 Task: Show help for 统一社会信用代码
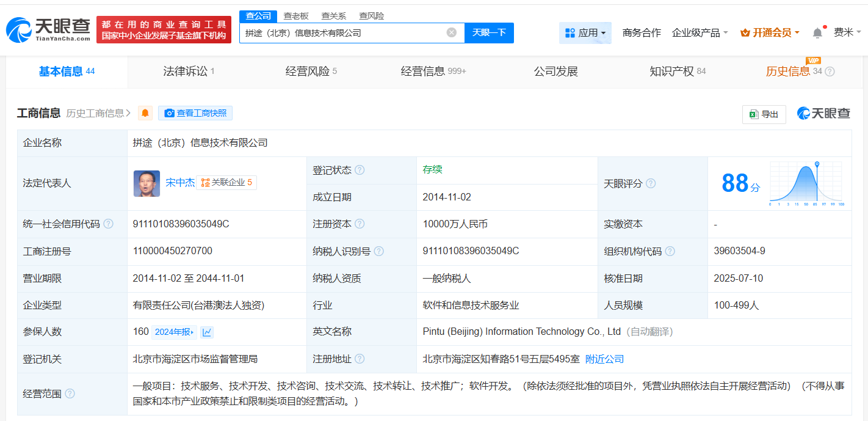pyautogui.click(x=109, y=224)
